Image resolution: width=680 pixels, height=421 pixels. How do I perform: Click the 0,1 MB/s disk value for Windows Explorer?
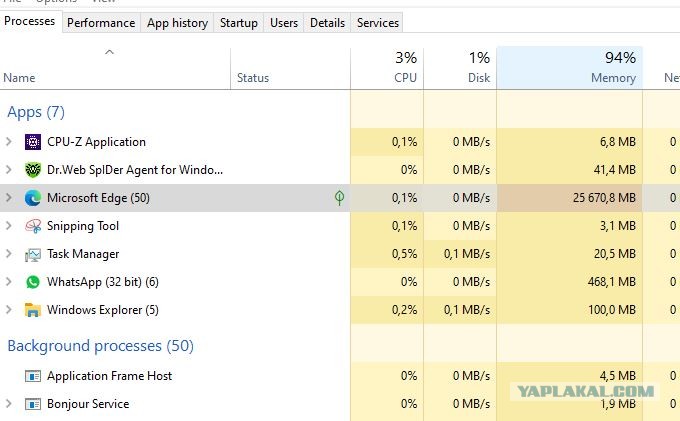coord(467,310)
